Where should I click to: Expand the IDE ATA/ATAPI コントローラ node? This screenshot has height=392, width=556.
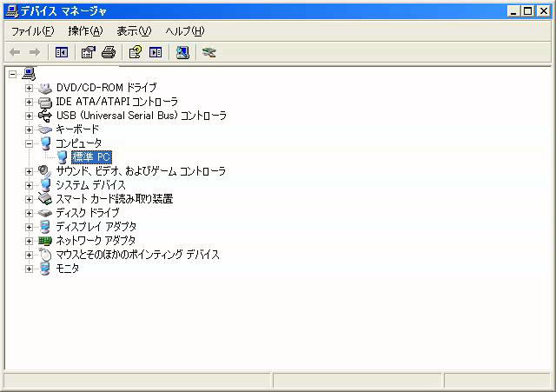pyautogui.click(x=29, y=102)
